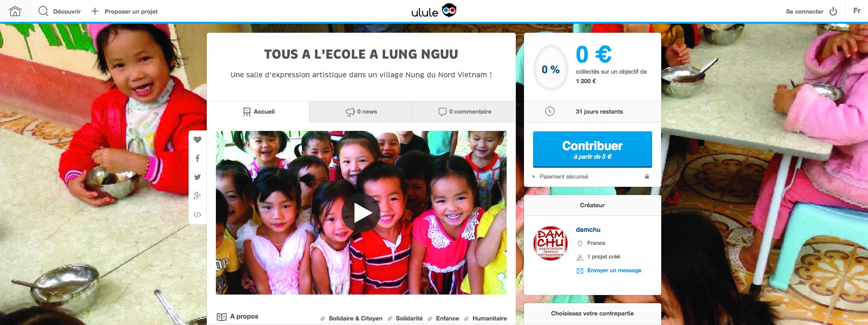Share the project on Facebook
Image resolution: width=868 pixels, height=325 pixels.
[x=197, y=159]
